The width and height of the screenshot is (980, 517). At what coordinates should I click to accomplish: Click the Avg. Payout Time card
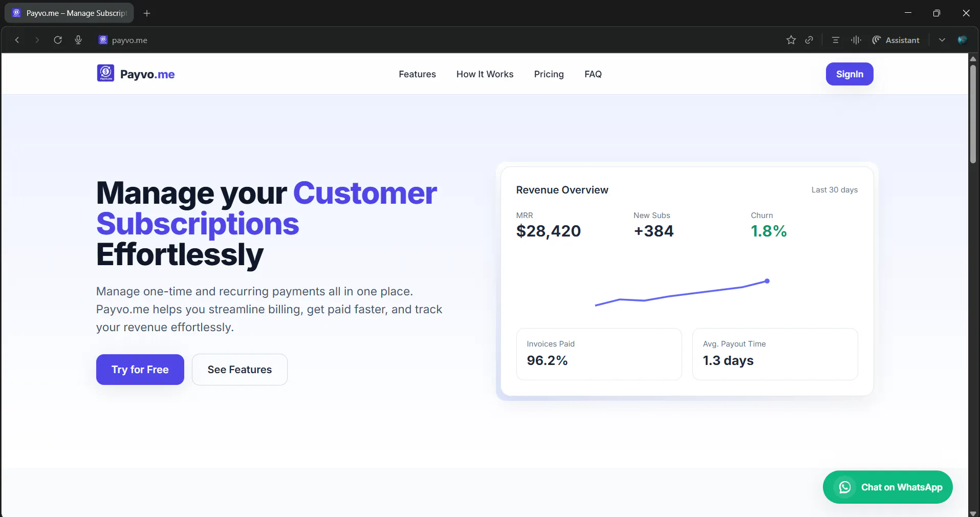click(775, 354)
